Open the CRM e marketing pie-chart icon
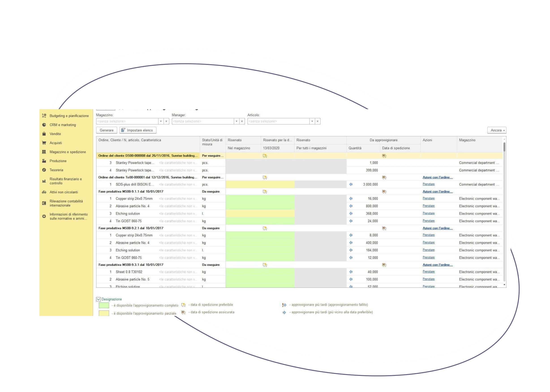 pyautogui.click(x=44, y=125)
